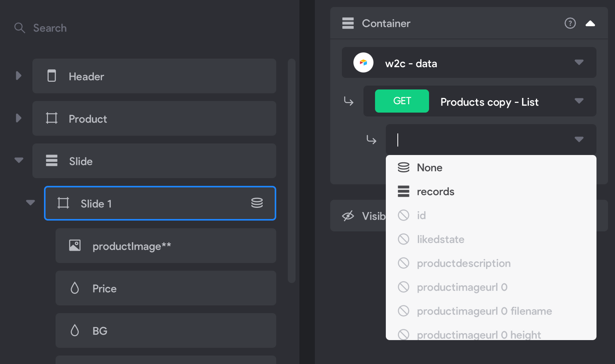615x364 pixels.
Task: Collapse the Slide 1 tree node
Action: [30, 202]
